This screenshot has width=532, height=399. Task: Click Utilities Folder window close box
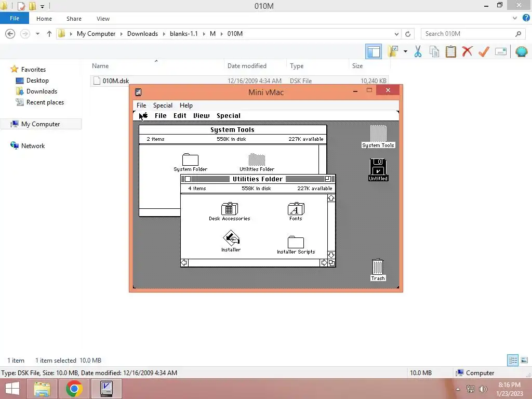188,179
